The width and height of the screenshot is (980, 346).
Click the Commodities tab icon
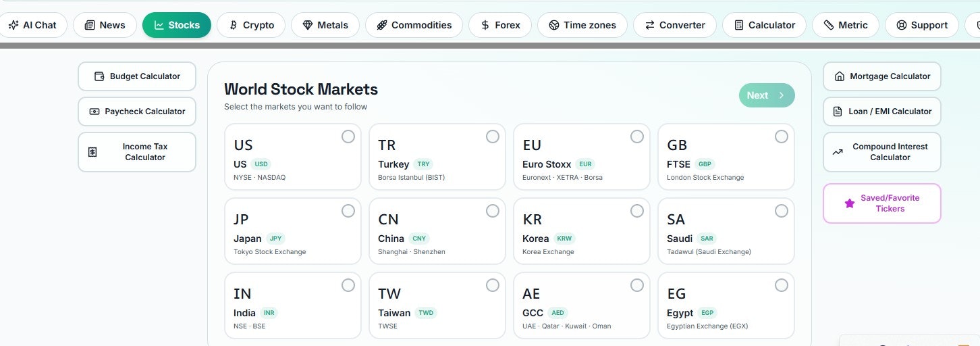pyautogui.click(x=382, y=25)
